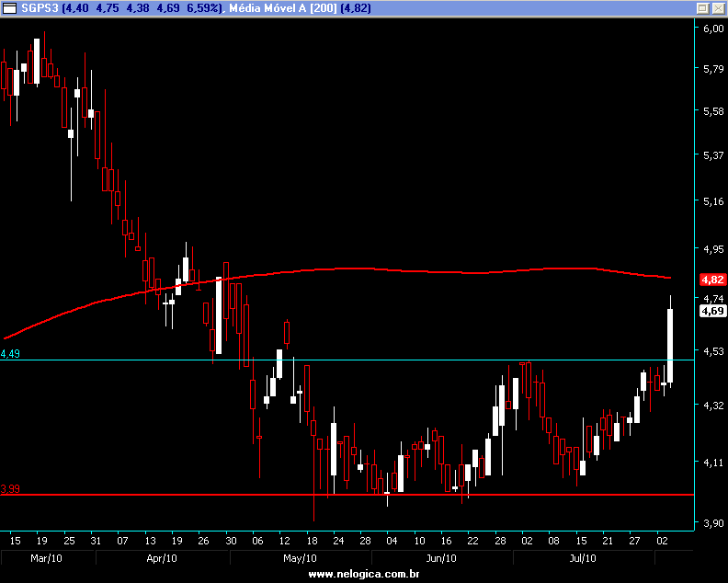728x583 pixels.
Task: Open the chart window system menu icon
Action: click(9, 8)
